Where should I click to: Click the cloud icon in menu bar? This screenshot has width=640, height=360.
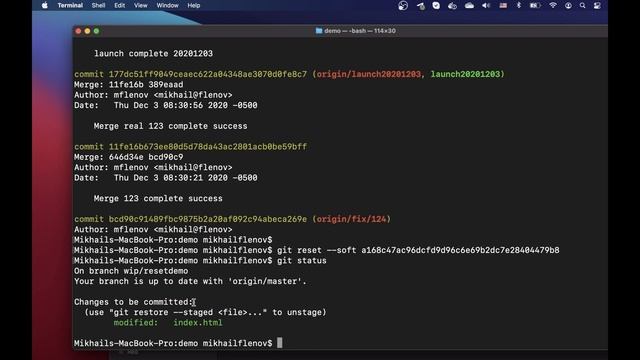click(469, 5)
